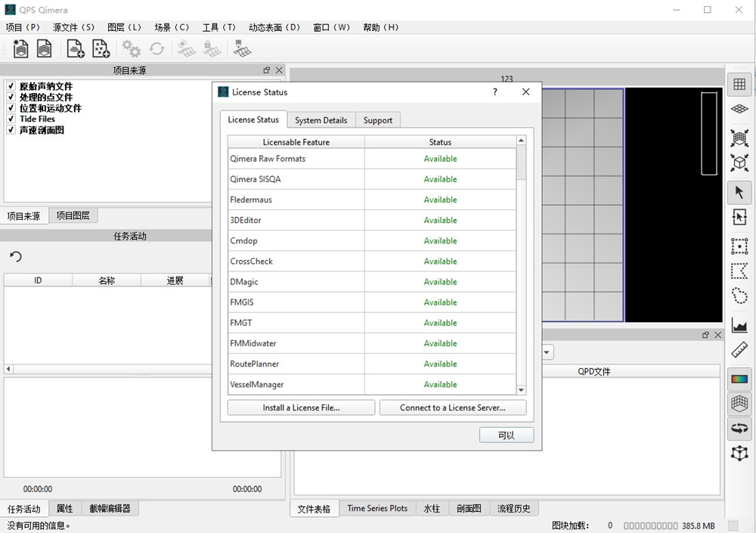Click the task table left scroll arrow
The height and width of the screenshot is (533, 756).
click(x=8, y=369)
